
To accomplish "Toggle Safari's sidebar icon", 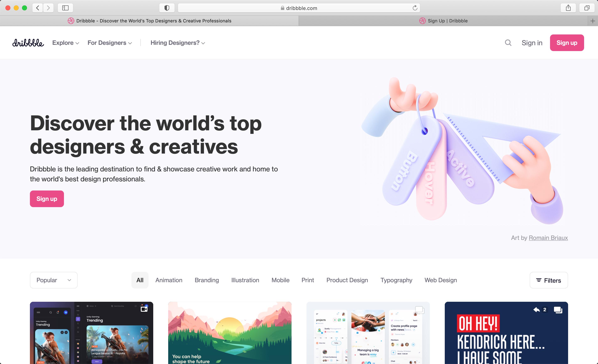I will click(x=65, y=8).
